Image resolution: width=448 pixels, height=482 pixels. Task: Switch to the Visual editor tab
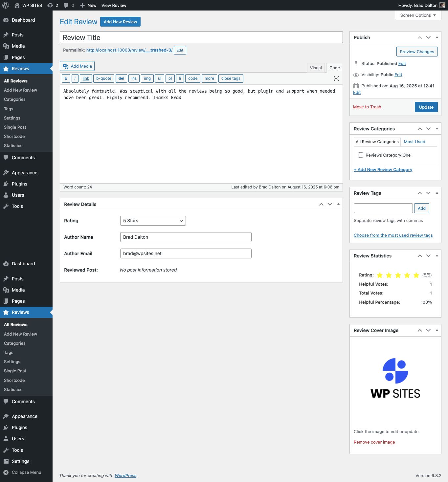pyautogui.click(x=316, y=68)
